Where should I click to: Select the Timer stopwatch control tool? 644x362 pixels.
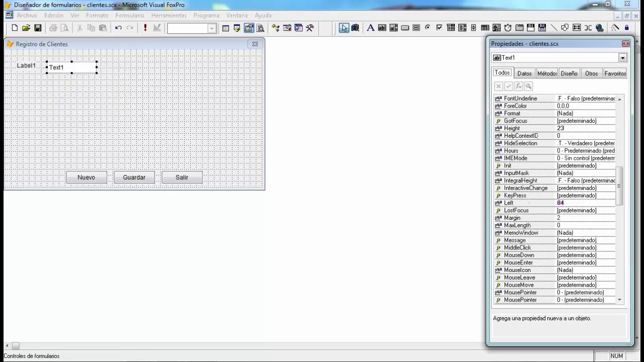pyautogui.click(x=508, y=28)
